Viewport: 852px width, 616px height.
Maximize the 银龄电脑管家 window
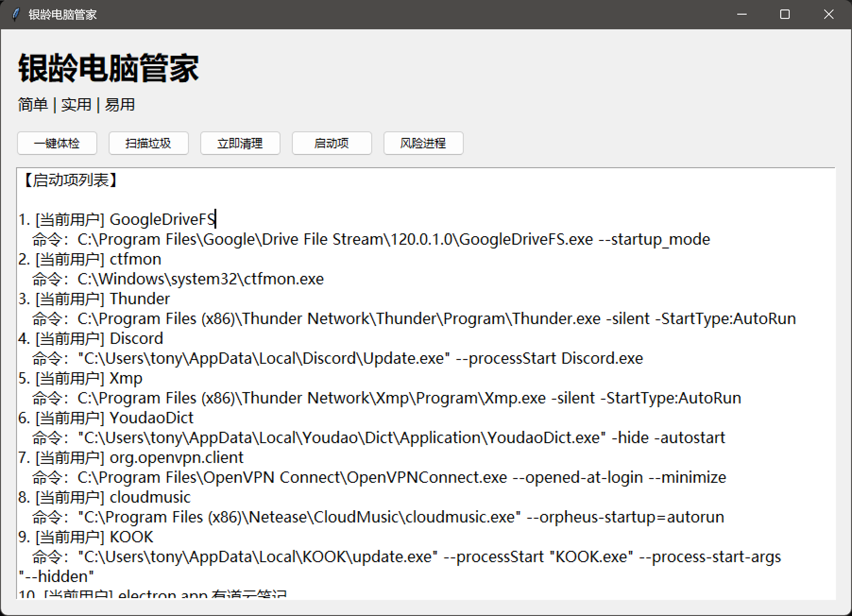pos(785,14)
